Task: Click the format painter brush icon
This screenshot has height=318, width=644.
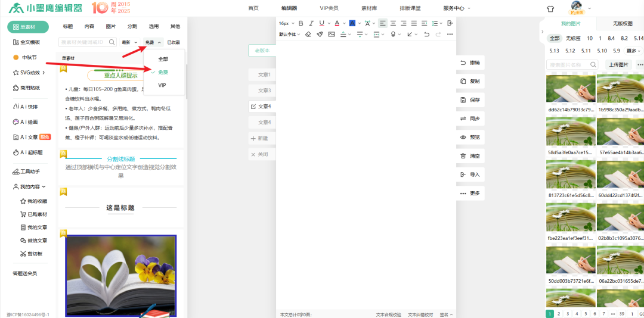Action: coord(320,35)
